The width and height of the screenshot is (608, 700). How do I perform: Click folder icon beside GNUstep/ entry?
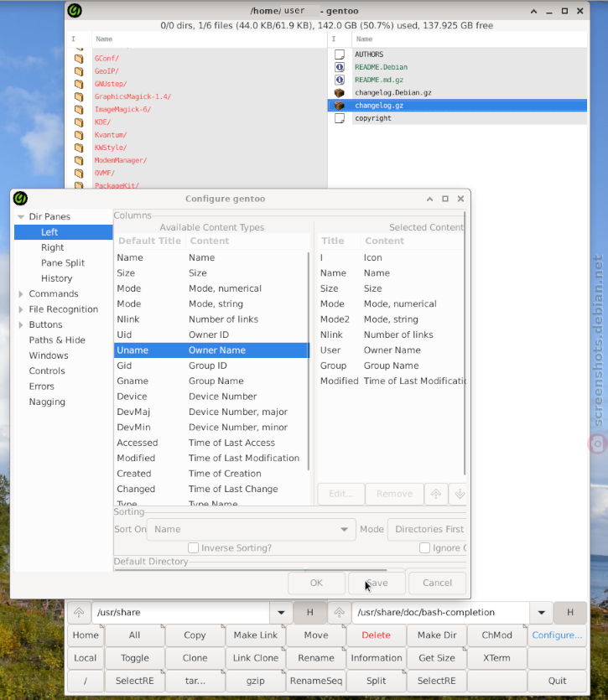point(79,84)
